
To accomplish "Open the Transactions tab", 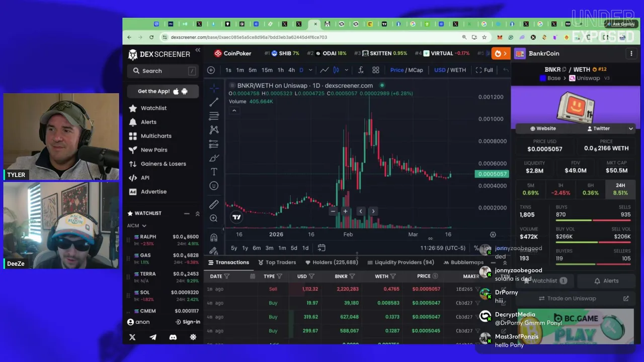I will coord(229,262).
